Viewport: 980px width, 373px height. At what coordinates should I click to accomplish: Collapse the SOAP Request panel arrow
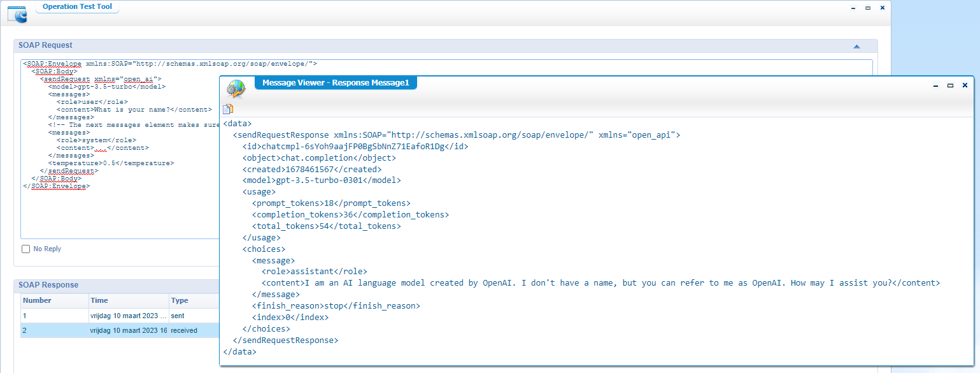click(856, 47)
